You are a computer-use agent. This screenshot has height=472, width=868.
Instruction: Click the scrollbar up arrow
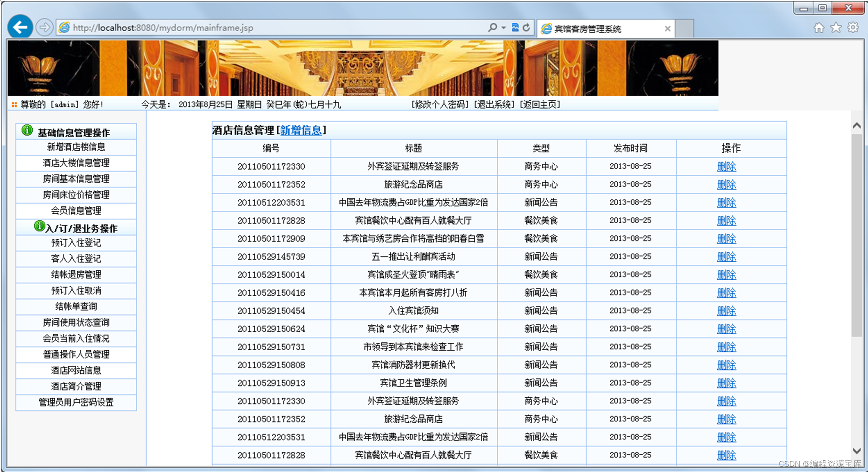pos(857,126)
